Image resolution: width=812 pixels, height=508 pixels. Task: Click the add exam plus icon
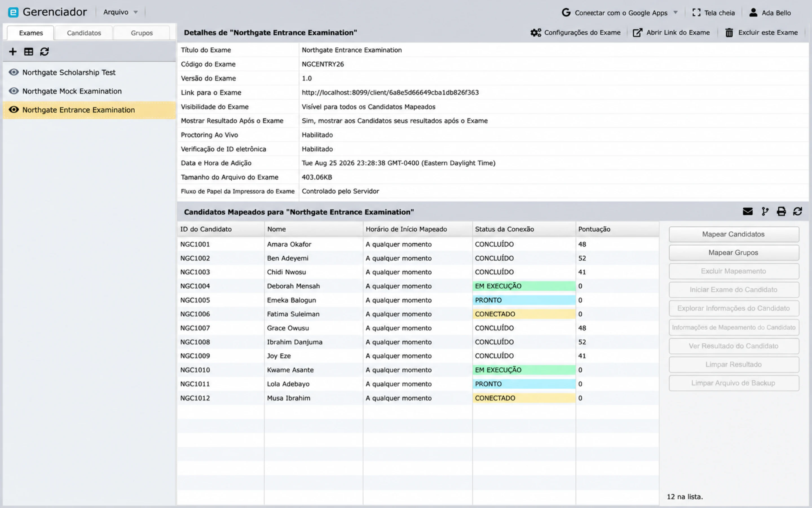pos(13,51)
